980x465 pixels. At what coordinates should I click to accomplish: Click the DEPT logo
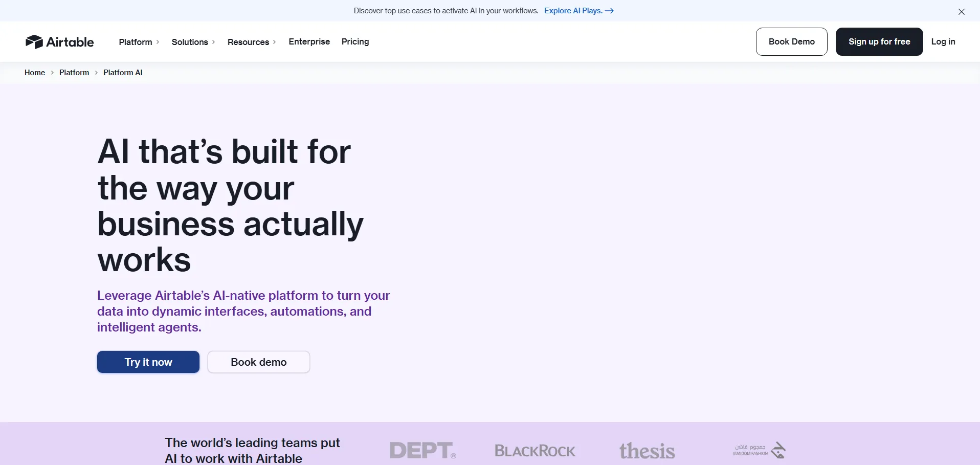pyautogui.click(x=422, y=450)
